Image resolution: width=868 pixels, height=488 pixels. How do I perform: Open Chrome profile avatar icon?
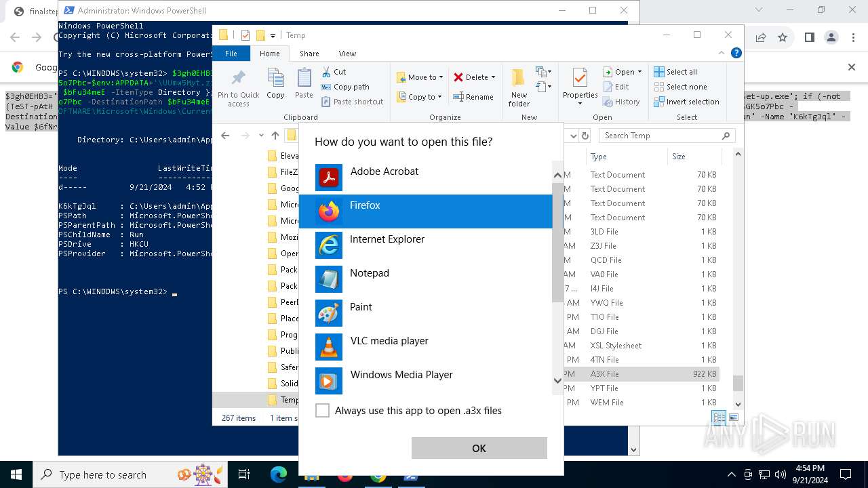pos(831,37)
